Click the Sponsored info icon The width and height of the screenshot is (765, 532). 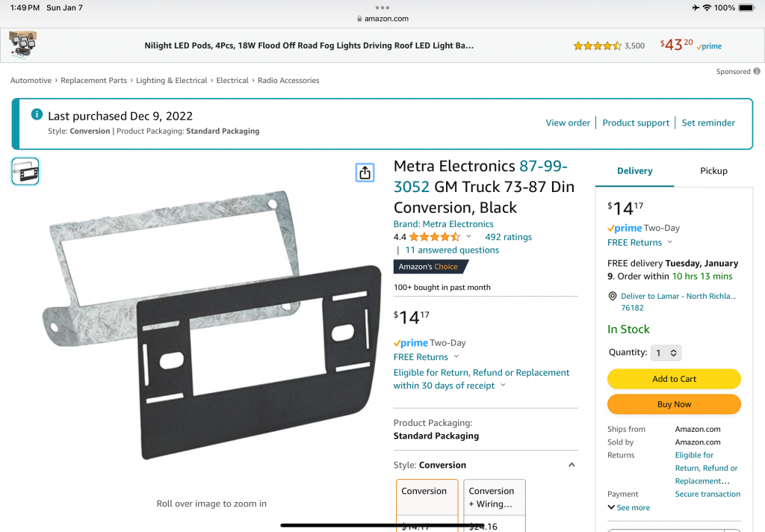pos(757,71)
